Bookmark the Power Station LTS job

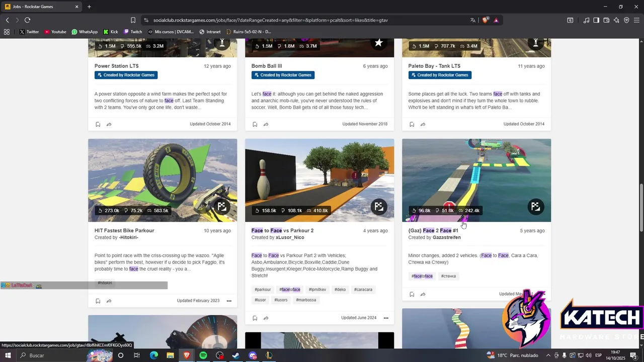point(98,124)
